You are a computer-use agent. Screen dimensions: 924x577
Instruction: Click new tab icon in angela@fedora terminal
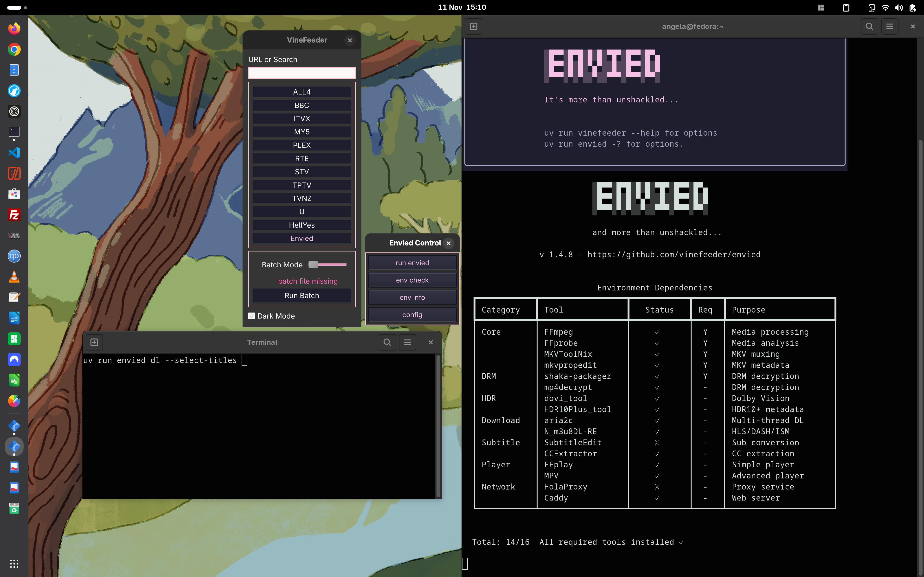click(x=474, y=26)
